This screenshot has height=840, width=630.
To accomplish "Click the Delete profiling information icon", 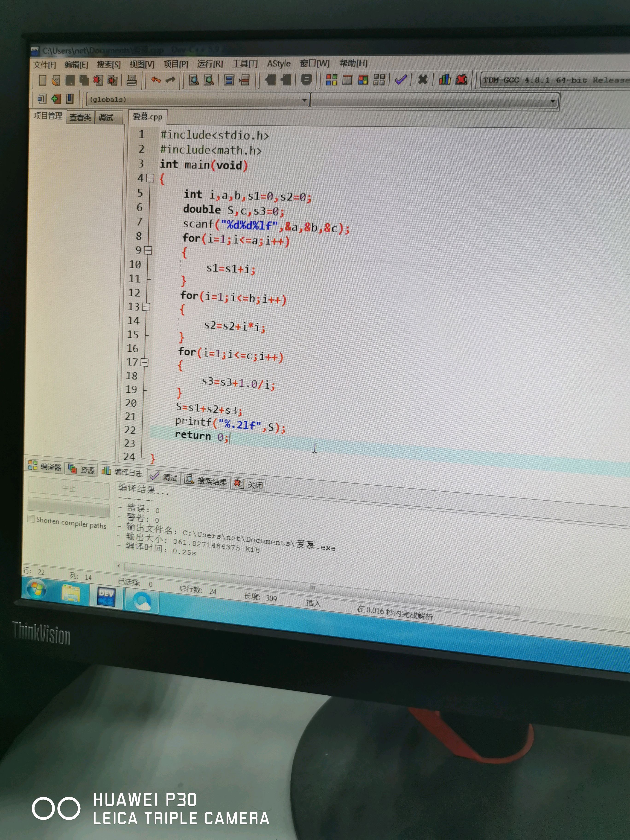I will click(x=461, y=79).
